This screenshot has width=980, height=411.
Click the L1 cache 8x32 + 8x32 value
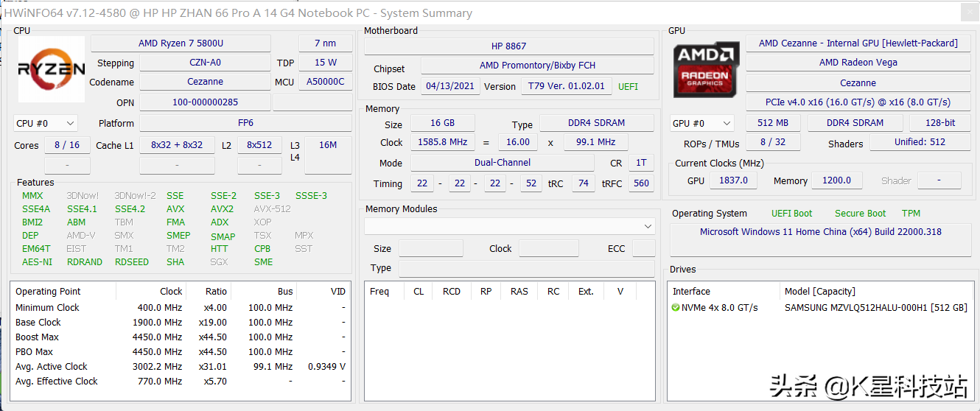pos(177,145)
